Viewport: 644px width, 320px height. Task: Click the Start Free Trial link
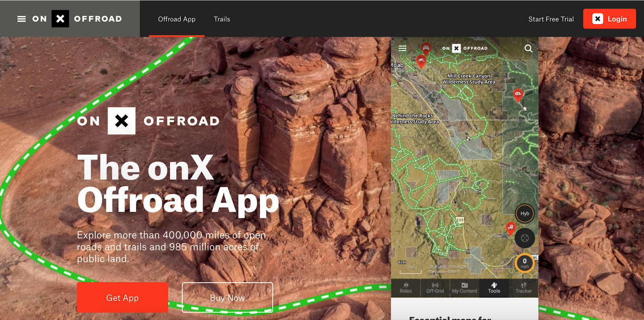(551, 19)
